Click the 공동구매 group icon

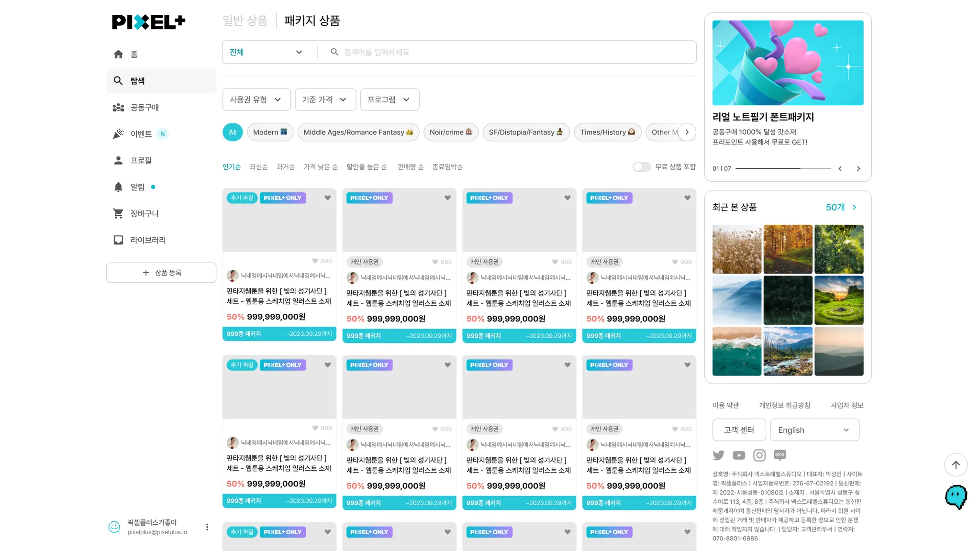click(x=118, y=108)
